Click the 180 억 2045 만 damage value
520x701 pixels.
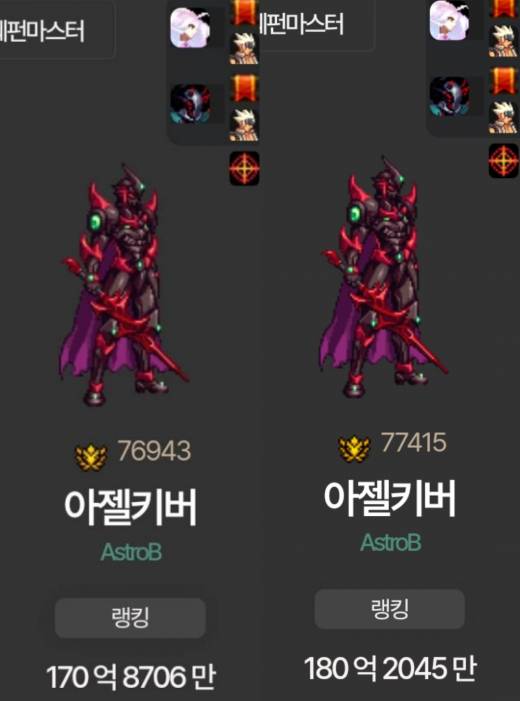click(390, 669)
